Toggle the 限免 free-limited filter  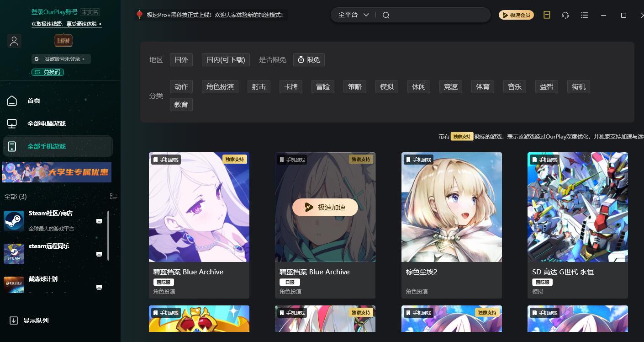tap(309, 59)
